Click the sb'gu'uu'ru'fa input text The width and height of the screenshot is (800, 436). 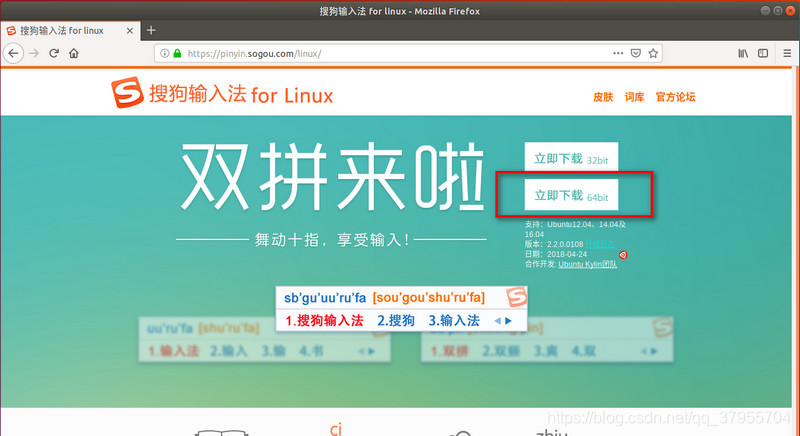click(325, 297)
